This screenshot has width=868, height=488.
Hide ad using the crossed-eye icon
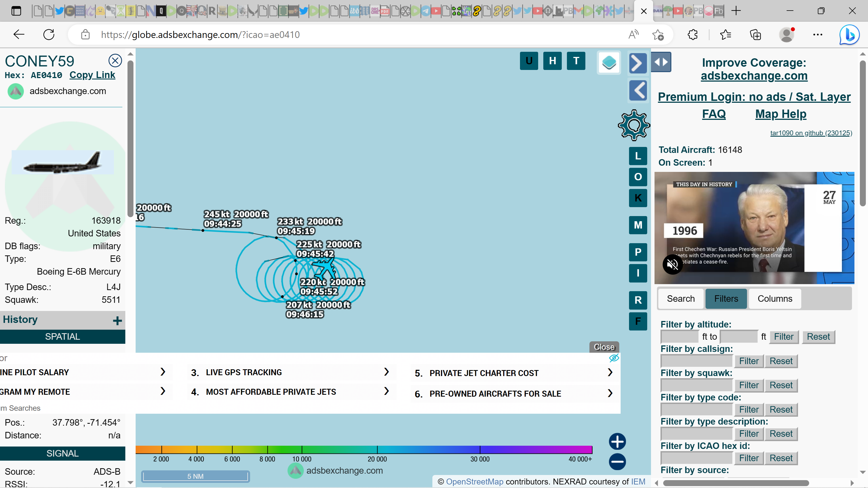click(614, 358)
